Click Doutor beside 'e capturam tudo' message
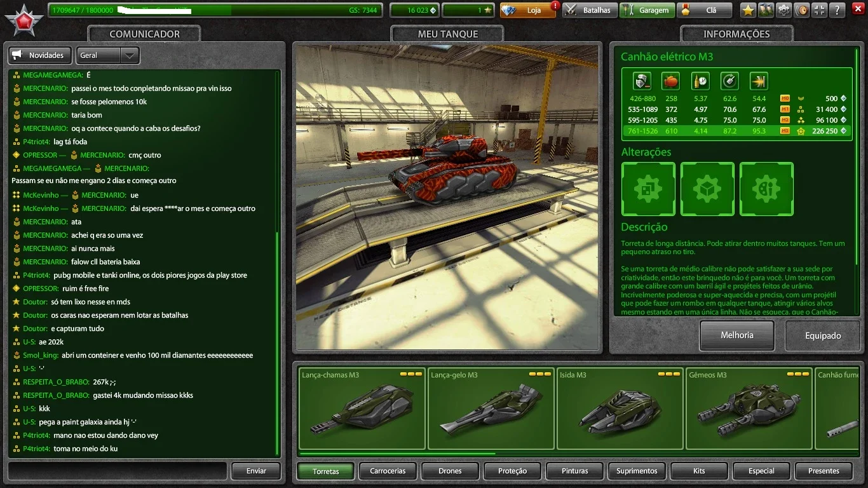 click(35, 329)
